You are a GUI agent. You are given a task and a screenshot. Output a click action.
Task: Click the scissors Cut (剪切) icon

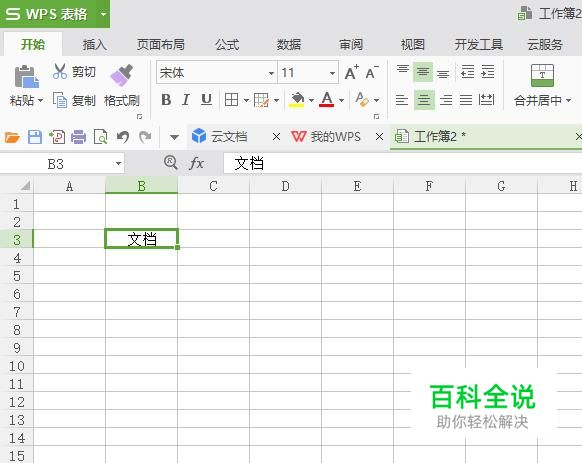59,71
